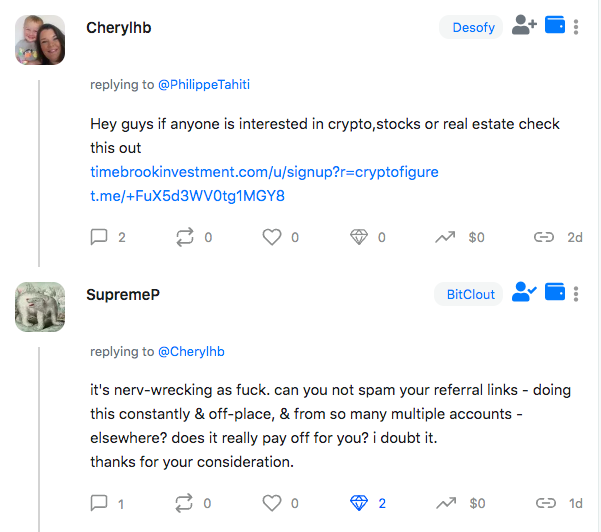Repost Cherylhb's post with the reclout icon

pyautogui.click(x=186, y=237)
